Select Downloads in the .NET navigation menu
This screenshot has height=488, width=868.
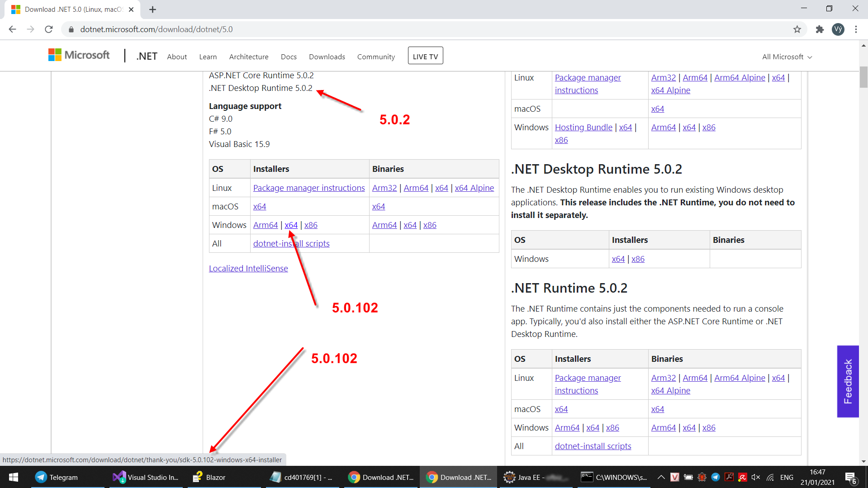[x=327, y=57]
